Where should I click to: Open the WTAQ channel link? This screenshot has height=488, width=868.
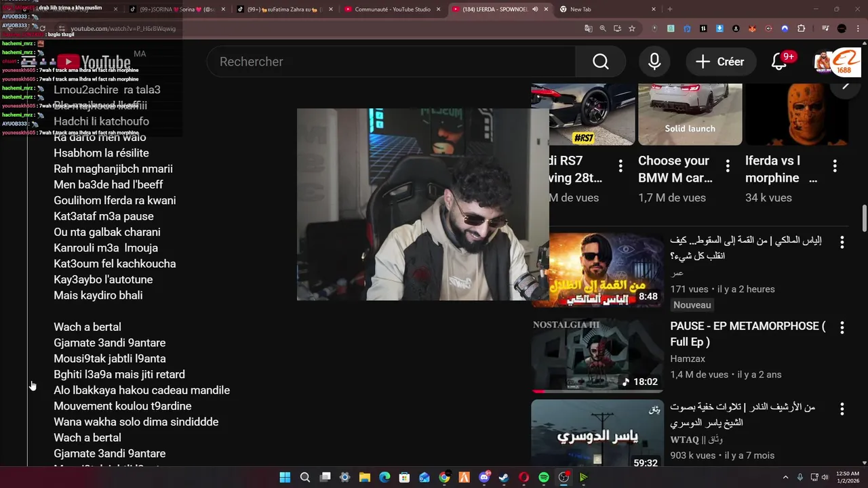tap(696, 440)
